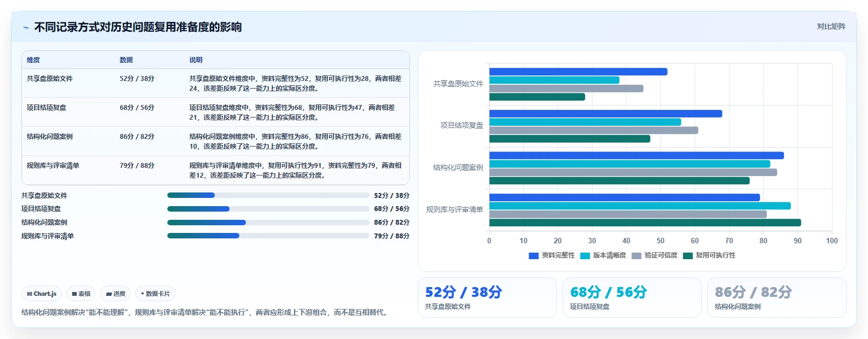This screenshot has width=868, height=339.
Task: Click the header icon beside the title
Action: coord(26,27)
